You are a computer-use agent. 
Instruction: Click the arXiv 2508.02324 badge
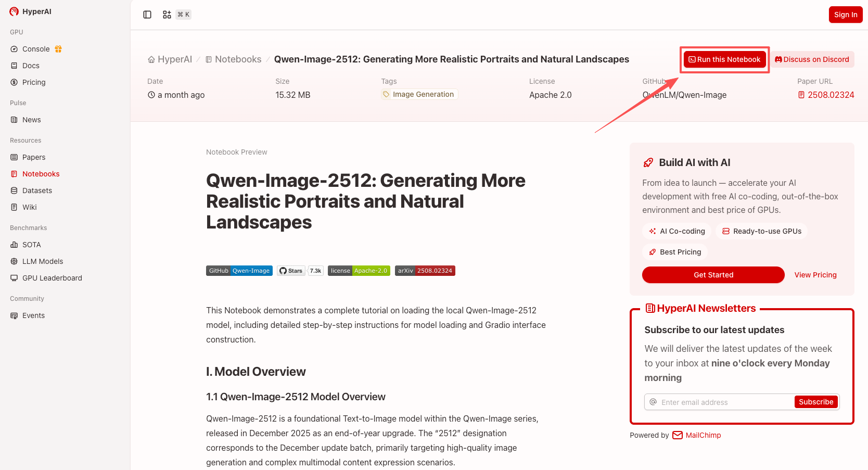(425, 271)
